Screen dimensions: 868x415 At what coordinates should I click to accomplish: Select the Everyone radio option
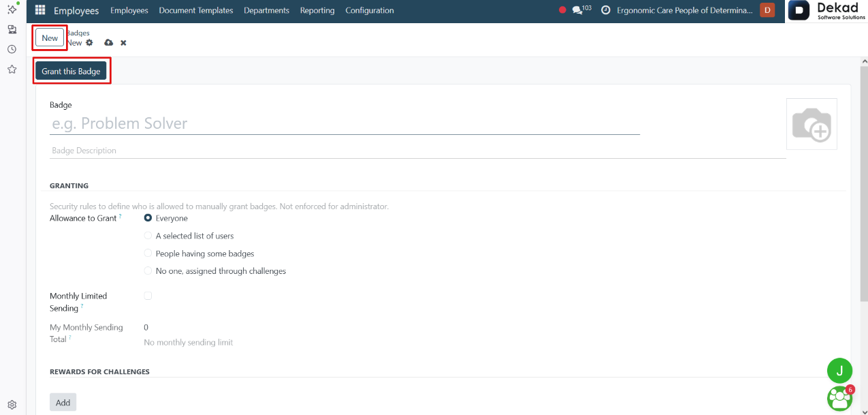(x=148, y=218)
